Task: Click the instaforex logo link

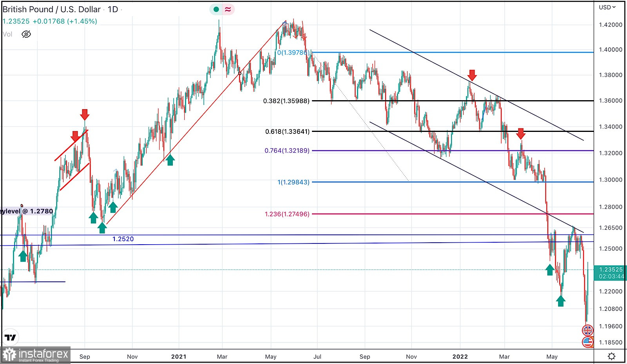Action: [x=35, y=355]
